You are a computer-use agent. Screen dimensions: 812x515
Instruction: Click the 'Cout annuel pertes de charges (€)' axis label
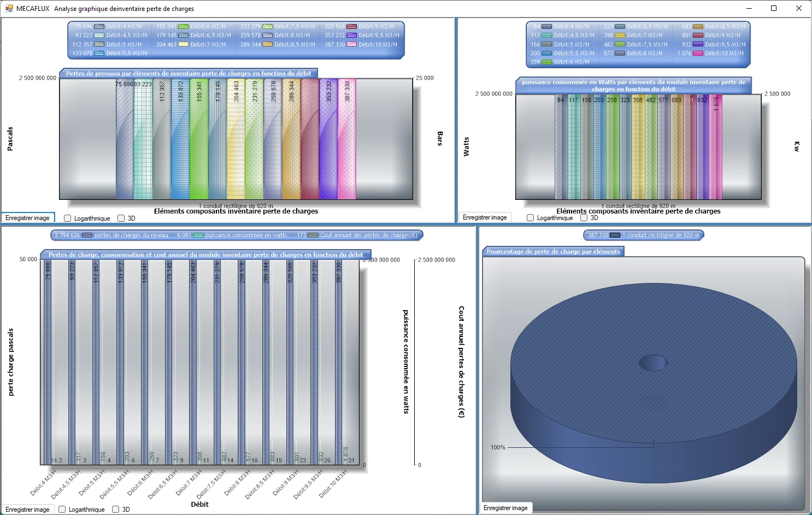click(x=461, y=362)
